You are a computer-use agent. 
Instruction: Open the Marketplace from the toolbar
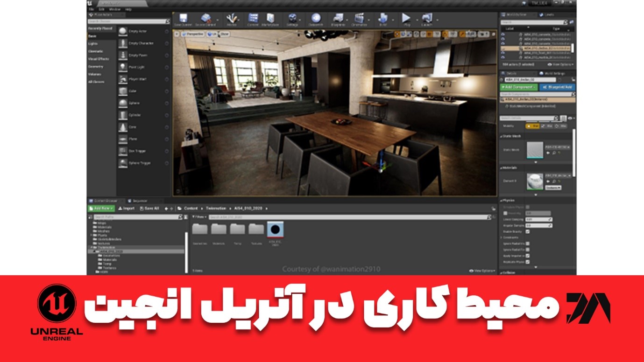pos(271,19)
